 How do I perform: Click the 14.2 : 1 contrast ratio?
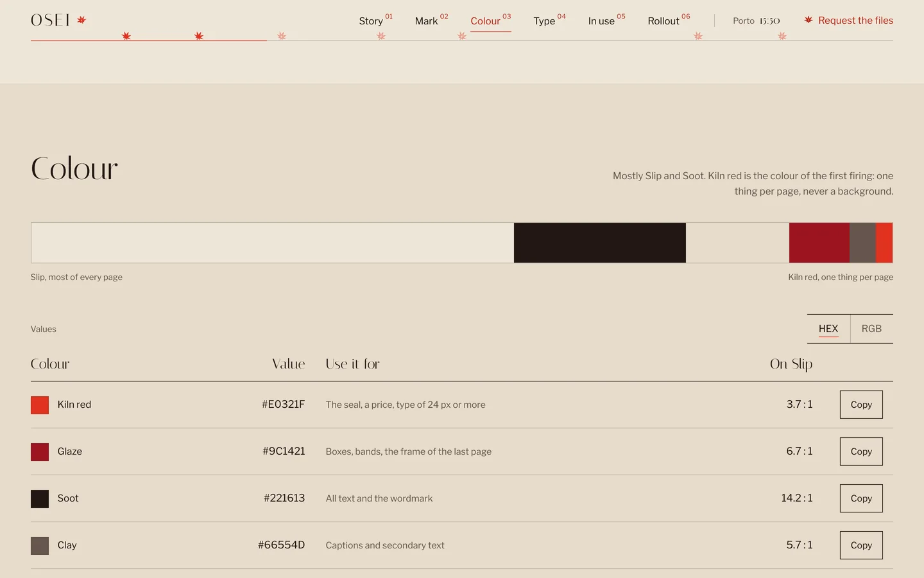797,498
